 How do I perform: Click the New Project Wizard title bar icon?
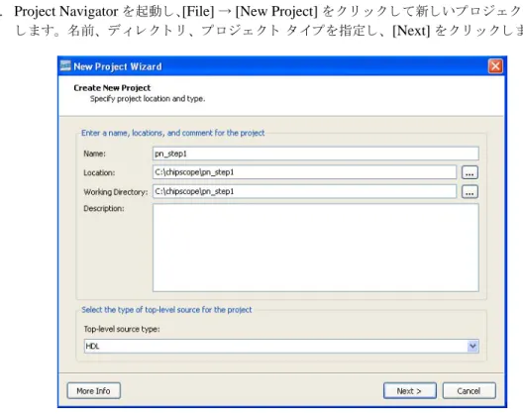click(65, 66)
